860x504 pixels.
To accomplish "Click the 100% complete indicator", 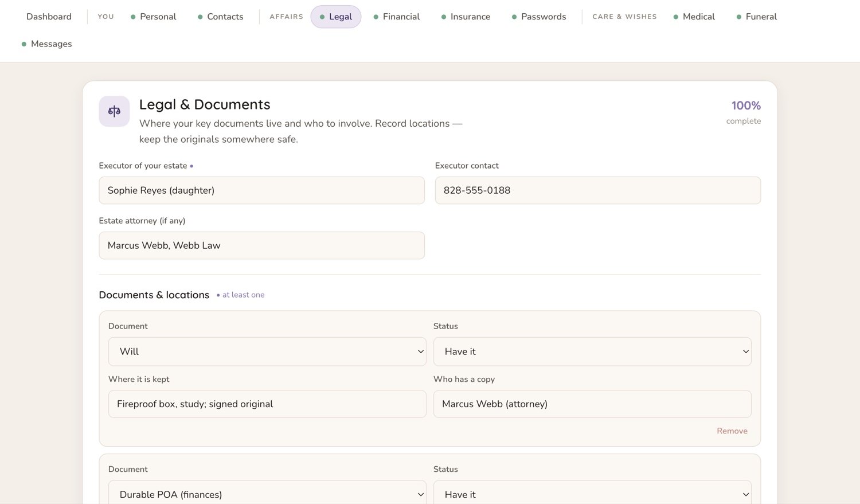I will click(744, 112).
